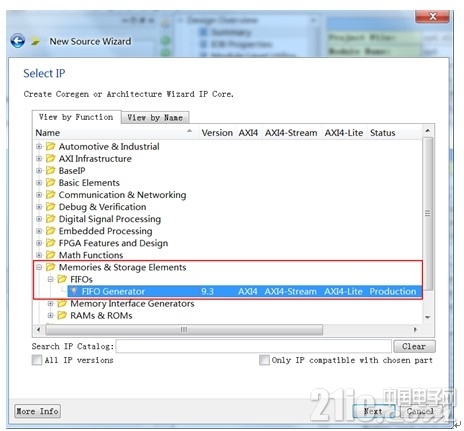This screenshot has height=431, width=464.
Task: Click the RAMs & ROMs folder icon
Action: pyautogui.click(x=62, y=315)
